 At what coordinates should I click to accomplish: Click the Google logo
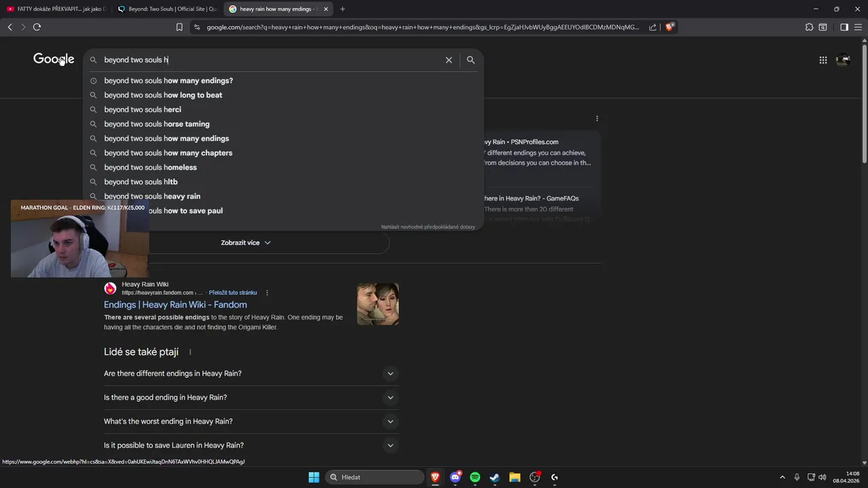click(x=54, y=60)
